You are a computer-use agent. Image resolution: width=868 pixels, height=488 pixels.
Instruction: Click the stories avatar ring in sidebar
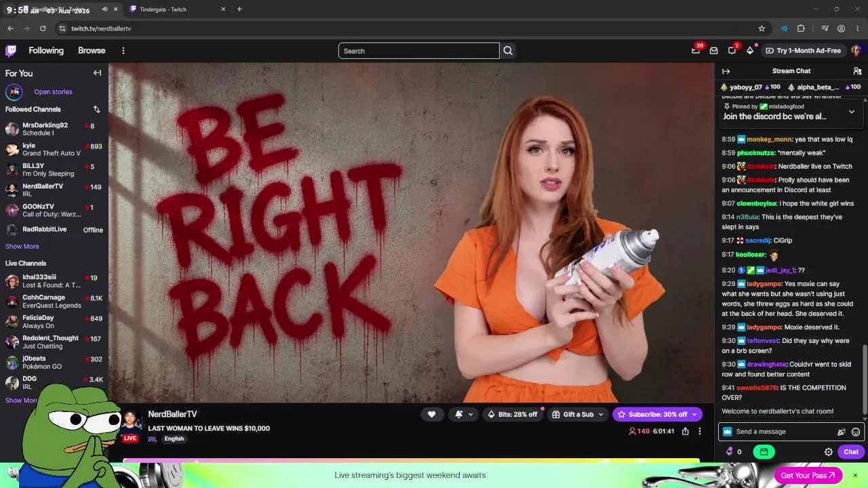point(14,91)
